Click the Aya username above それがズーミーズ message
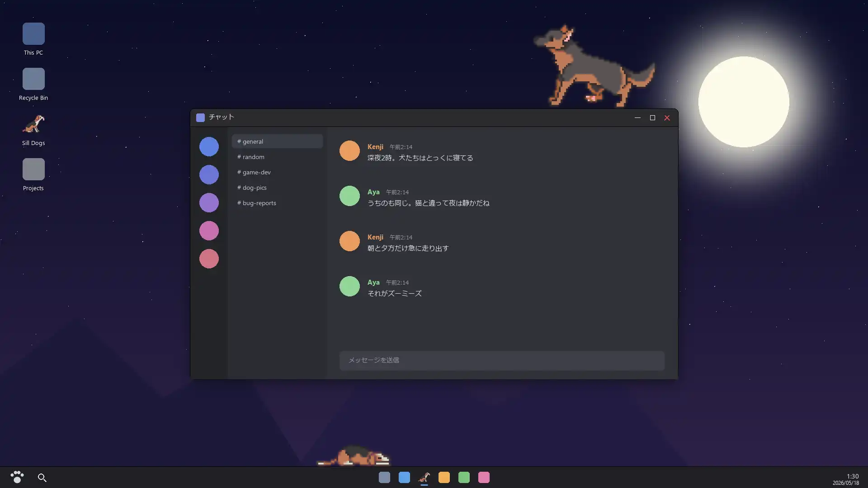868x488 pixels. 373,282
